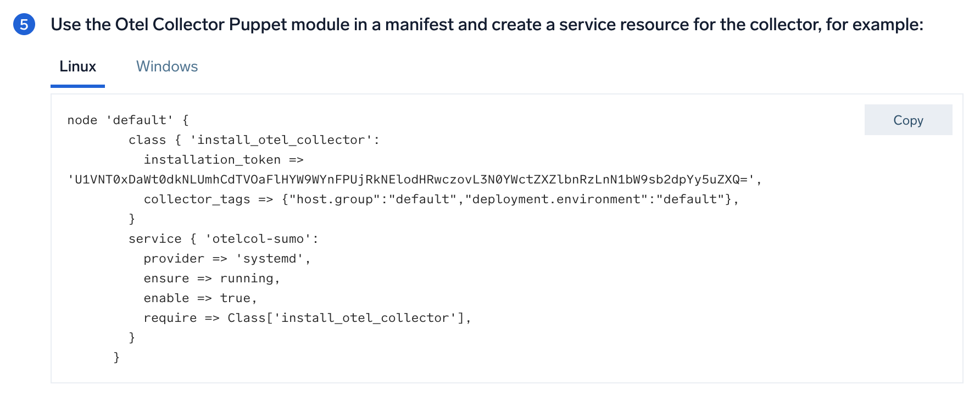Image resolution: width=980 pixels, height=401 pixels.
Task: Click the ensure running line
Action: (211, 279)
